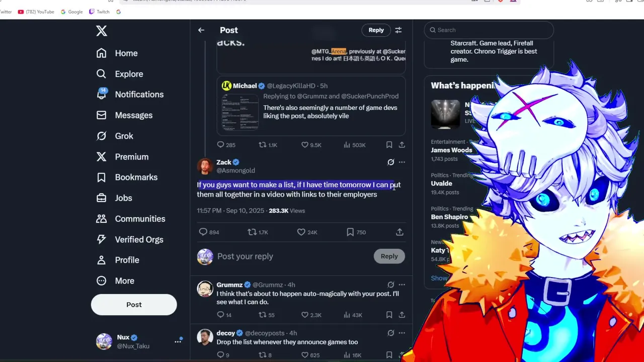
Task: Click the Reply button in post header
Action: click(376, 30)
